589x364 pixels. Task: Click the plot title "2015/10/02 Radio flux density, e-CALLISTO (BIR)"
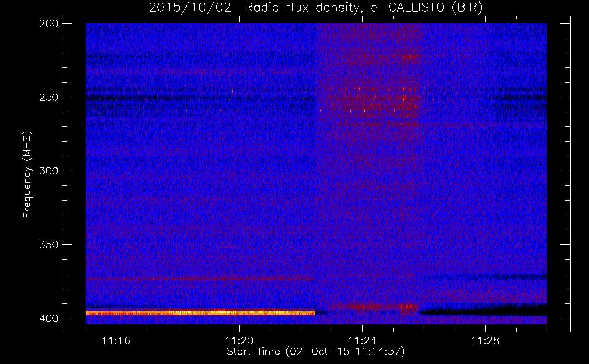click(316, 8)
